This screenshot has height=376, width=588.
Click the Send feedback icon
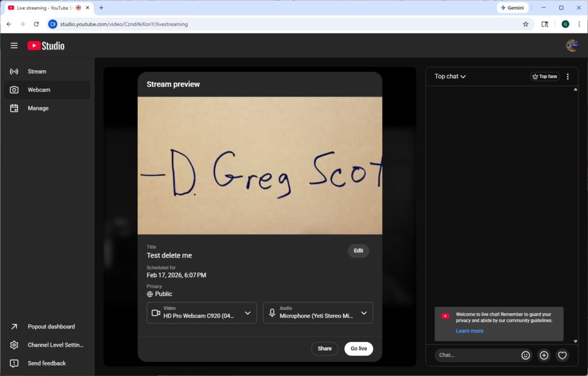coord(14,363)
